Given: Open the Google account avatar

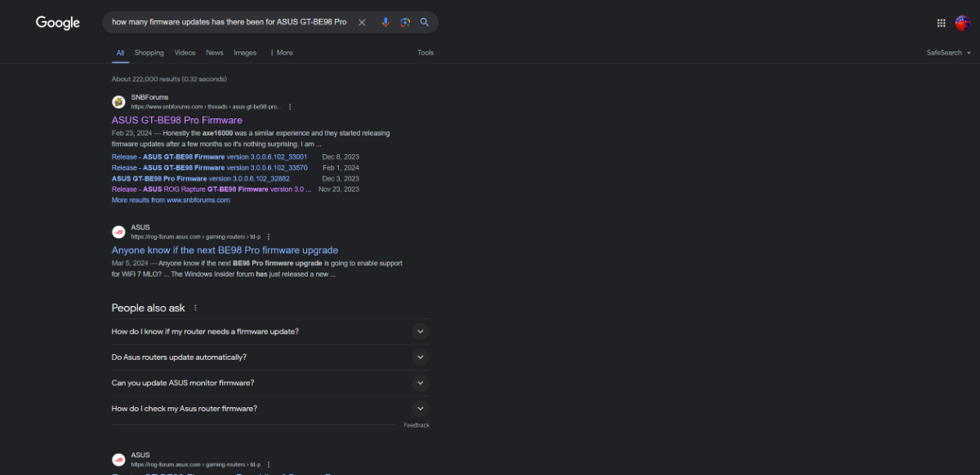Looking at the screenshot, I should click(963, 23).
